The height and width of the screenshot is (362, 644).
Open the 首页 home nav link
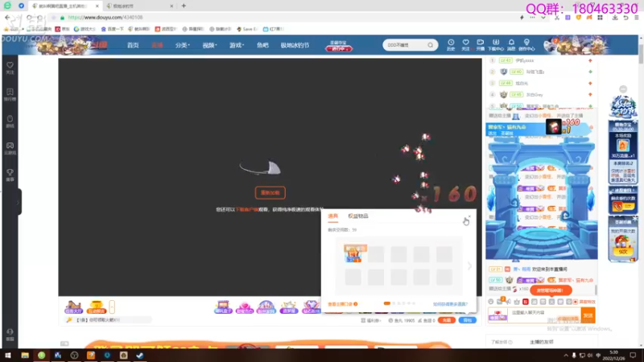tap(133, 45)
